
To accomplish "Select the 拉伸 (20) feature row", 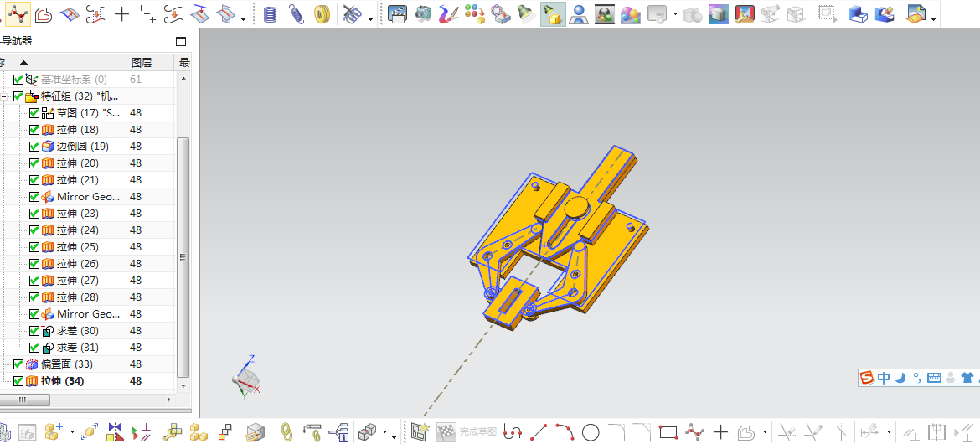I will [78, 163].
